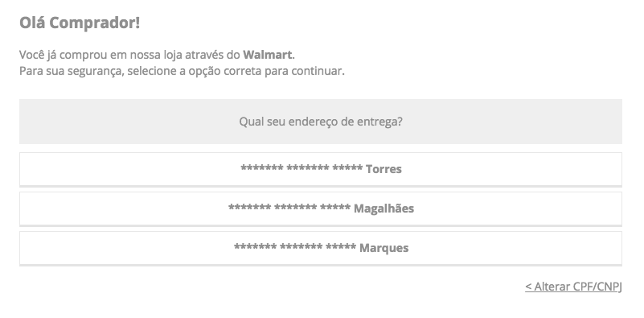This screenshot has height=318, width=644.
Task: Open the Alterar CPF/CNPJ link
Action: point(573,287)
